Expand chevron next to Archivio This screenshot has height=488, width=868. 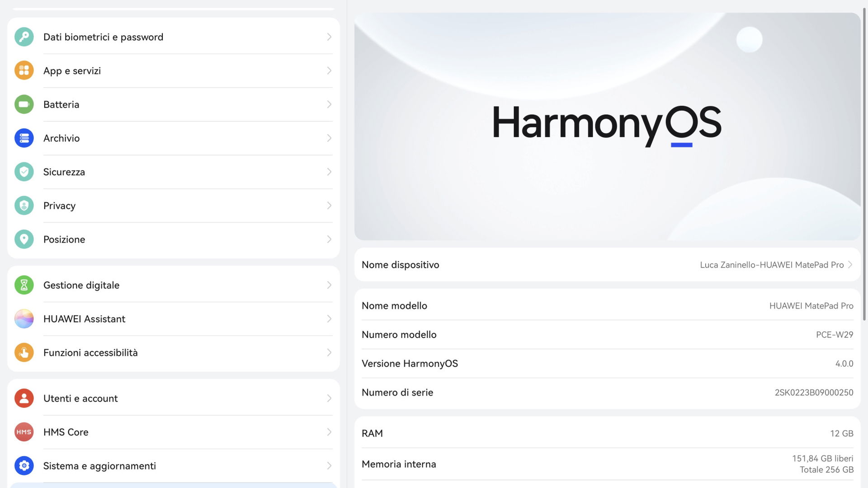(x=329, y=138)
